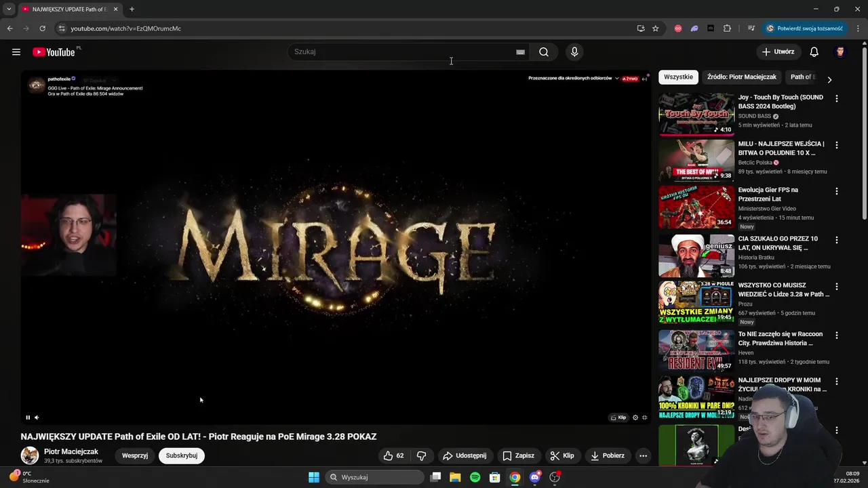Dislike the video with thumbs down
This screenshot has width=868, height=488.
(421, 455)
